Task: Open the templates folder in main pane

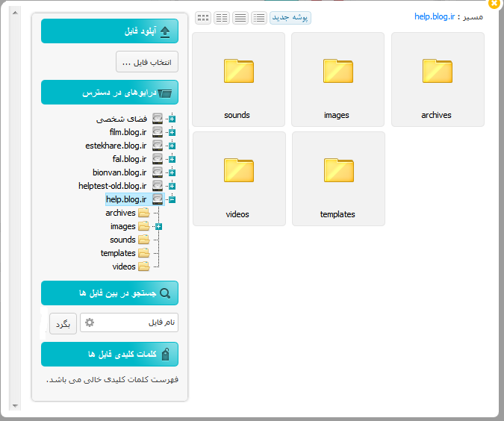Action: [x=337, y=178]
